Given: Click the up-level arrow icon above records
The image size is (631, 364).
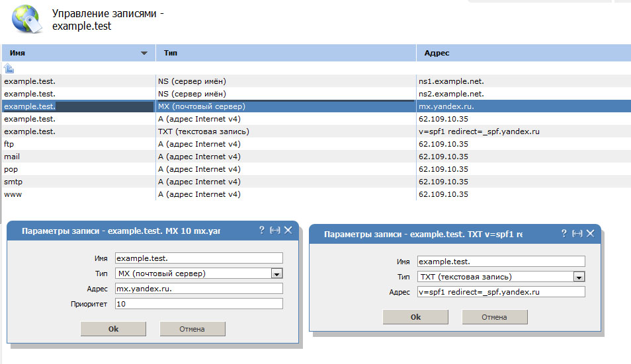Looking at the screenshot, I should pyautogui.click(x=9, y=69).
